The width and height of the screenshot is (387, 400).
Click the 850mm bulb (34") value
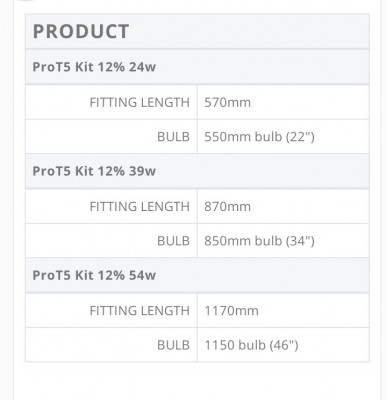(x=259, y=241)
